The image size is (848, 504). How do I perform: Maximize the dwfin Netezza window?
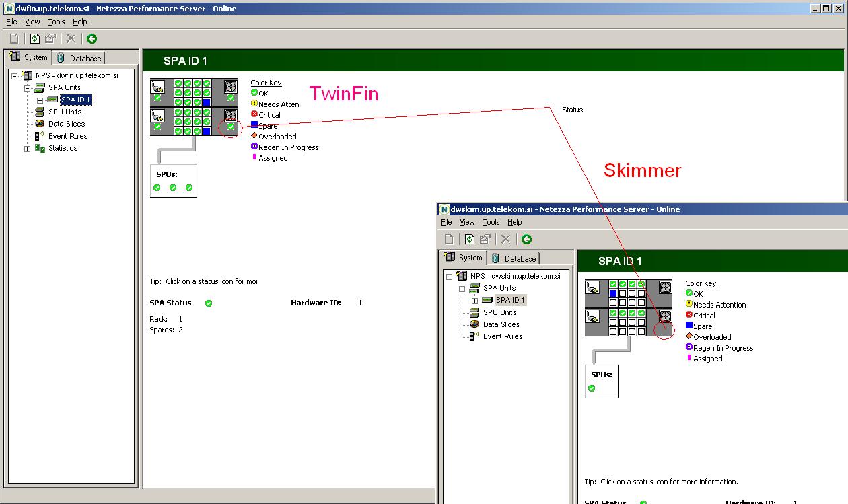pos(827,8)
